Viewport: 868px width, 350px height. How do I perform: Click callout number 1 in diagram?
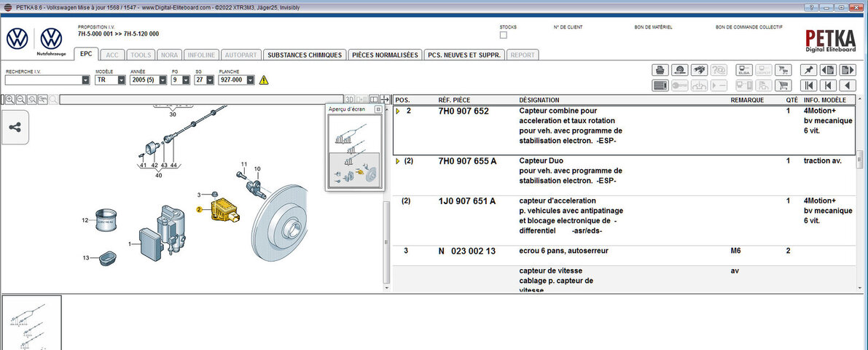point(130,244)
